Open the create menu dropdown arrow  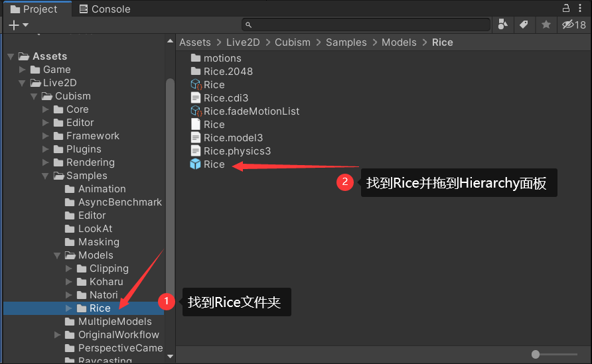26,25
